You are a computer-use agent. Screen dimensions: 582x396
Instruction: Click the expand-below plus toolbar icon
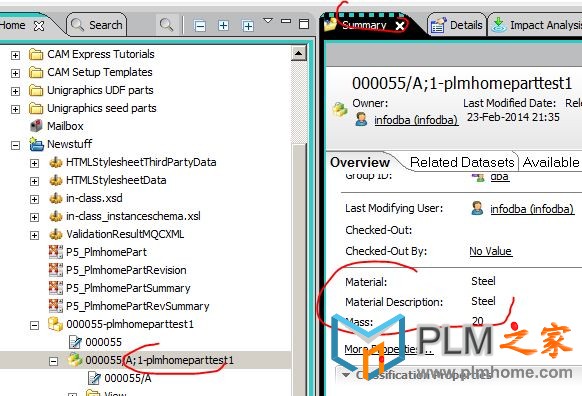(x=248, y=26)
